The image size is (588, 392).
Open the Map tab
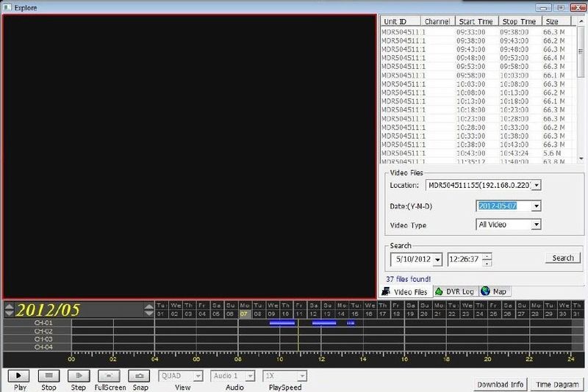pyautogui.click(x=496, y=291)
